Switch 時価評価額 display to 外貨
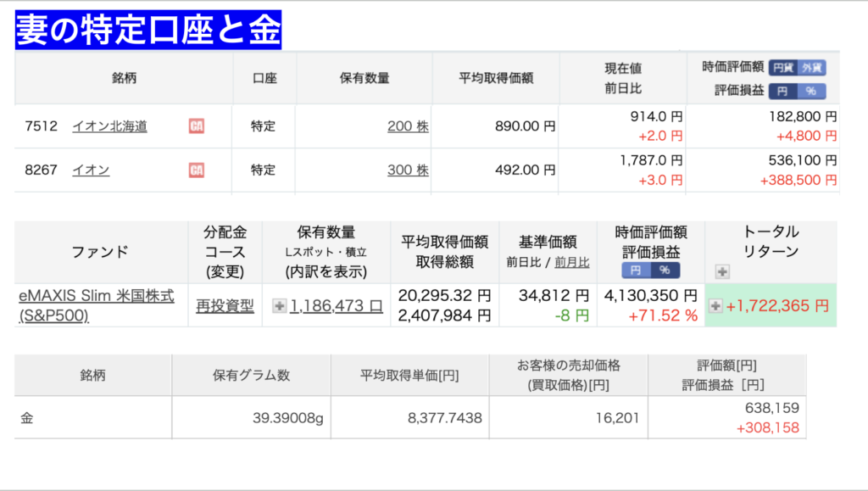The image size is (868, 491). (811, 68)
